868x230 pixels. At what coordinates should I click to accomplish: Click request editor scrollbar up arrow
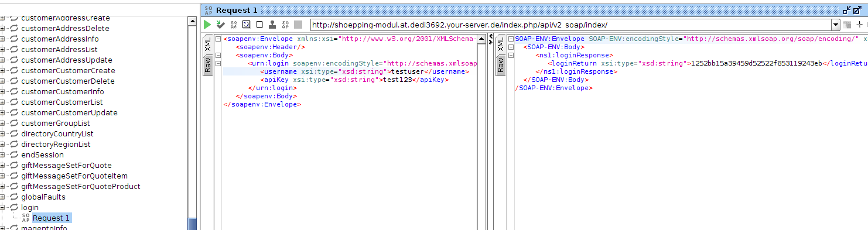click(x=481, y=39)
